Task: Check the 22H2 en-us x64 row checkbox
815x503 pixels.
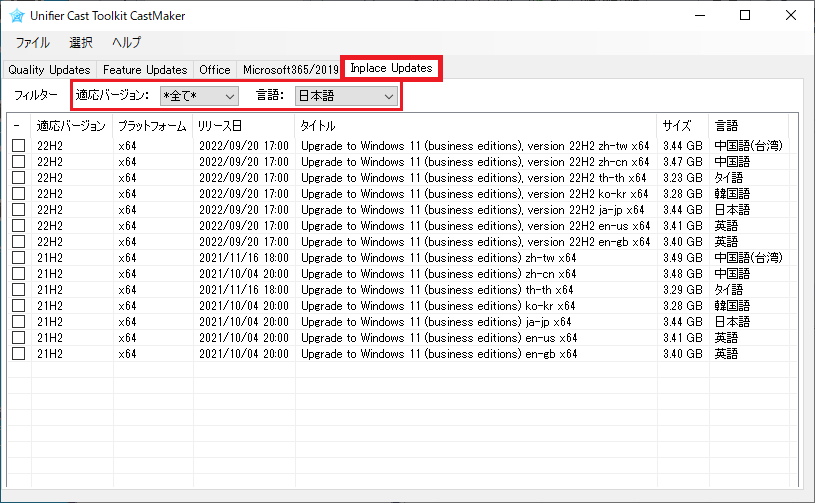Action: pyautogui.click(x=19, y=226)
